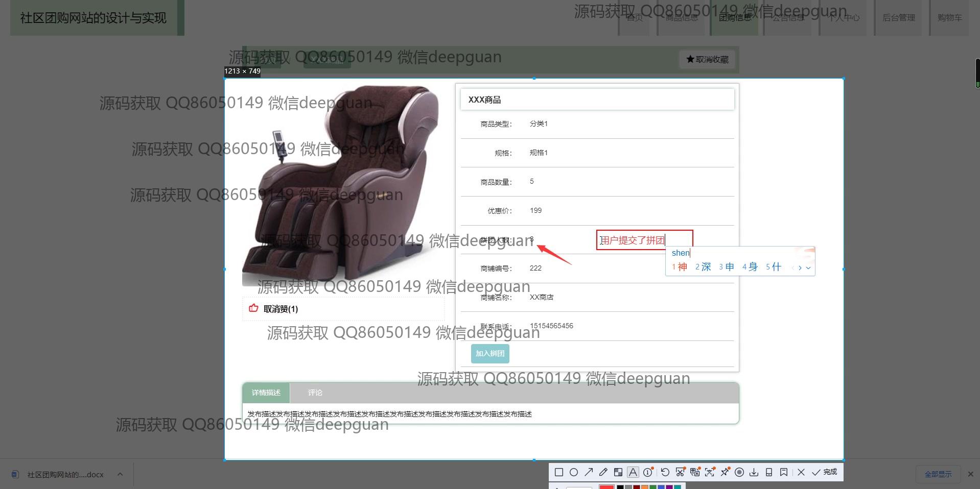The image size is (980, 489).
Task: Toggle the 取消收藏 favorite button
Action: pyautogui.click(x=707, y=60)
